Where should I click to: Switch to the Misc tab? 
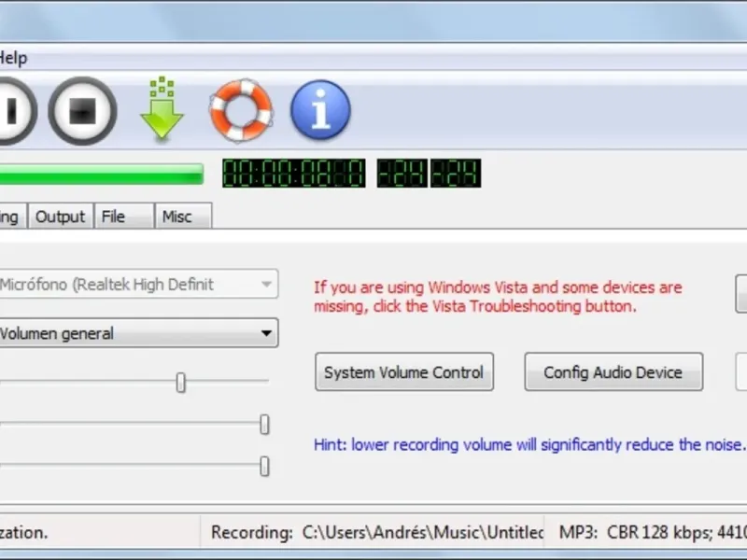point(183,217)
